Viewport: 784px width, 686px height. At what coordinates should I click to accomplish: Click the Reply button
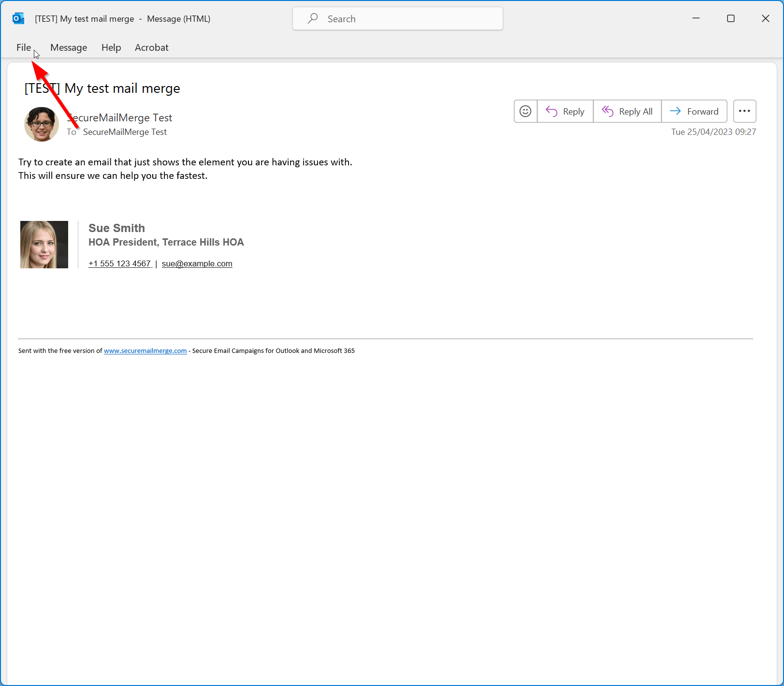[565, 111]
